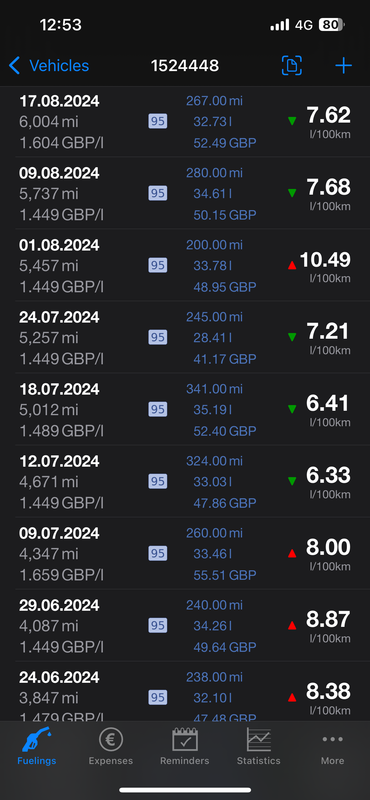The image size is (370, 800).
Task: Tap the 95 fuel badge on 24.06.2024 entry
Action: pos(158,697)
